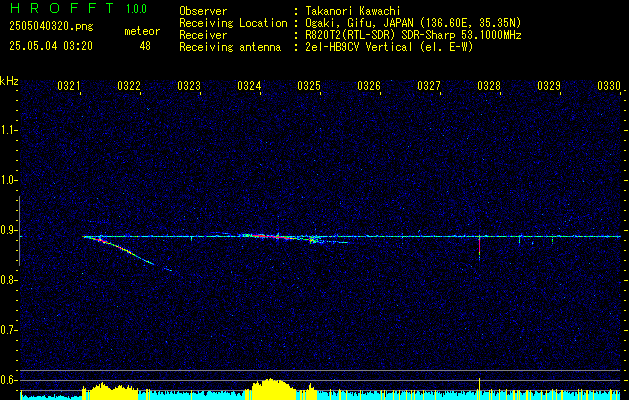The width and height of the screenshot is (629, 400).
Task: Click the Receiving antenna label
Action: click(x=230, y=47)
